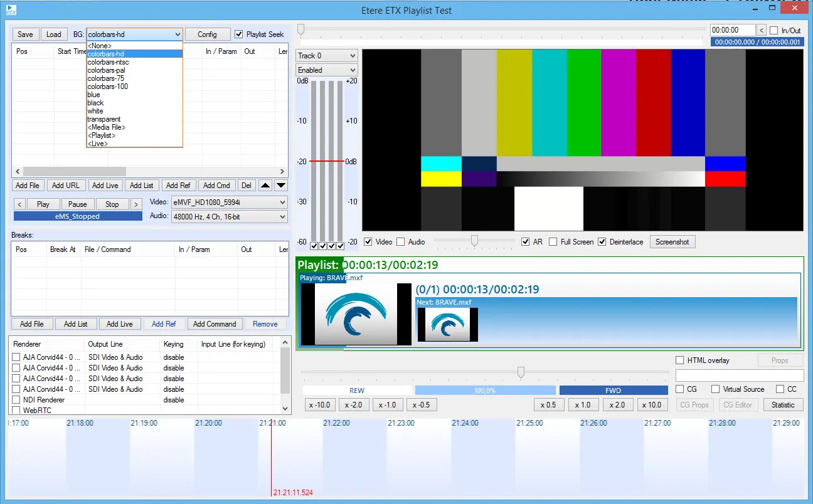This screenshot has height=504, width=813.
Task: Open the Audio format 48000 Hz dropdown
Action: (x=229, y=217)
